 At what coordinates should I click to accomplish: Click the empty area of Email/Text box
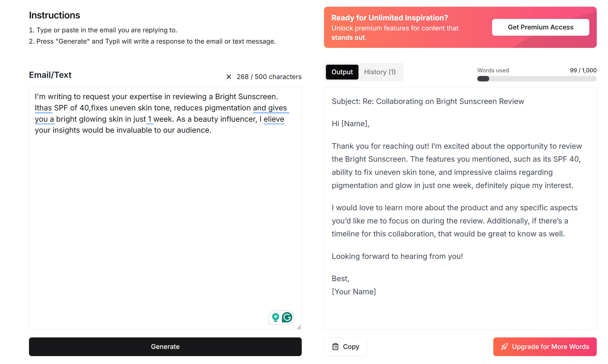pos(165,221)
